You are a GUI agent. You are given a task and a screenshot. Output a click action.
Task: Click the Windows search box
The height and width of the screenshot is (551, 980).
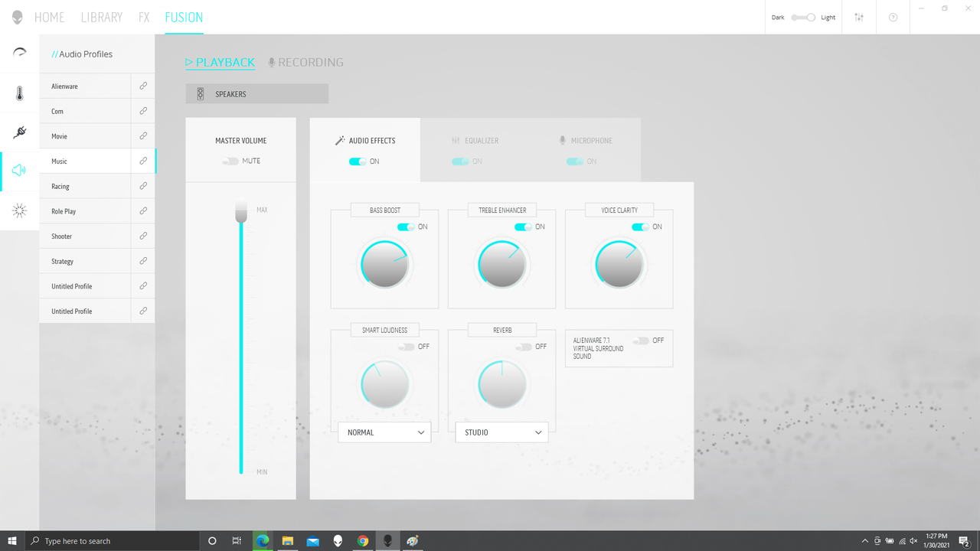pyautogui.click(x=113, y=541)
